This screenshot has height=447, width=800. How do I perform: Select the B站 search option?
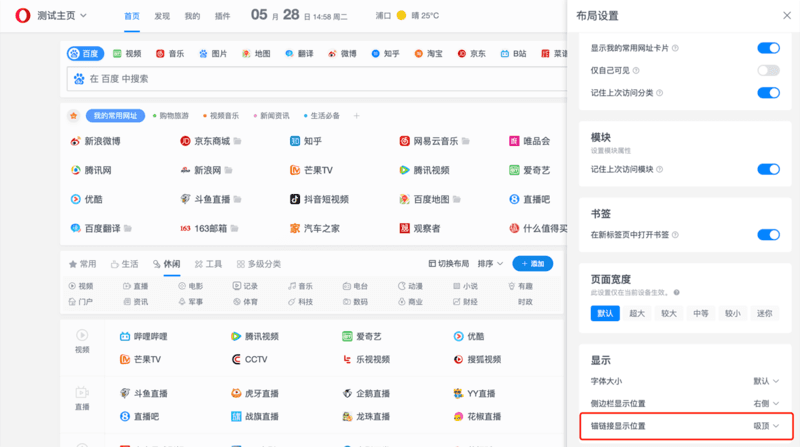pos(513,54)
